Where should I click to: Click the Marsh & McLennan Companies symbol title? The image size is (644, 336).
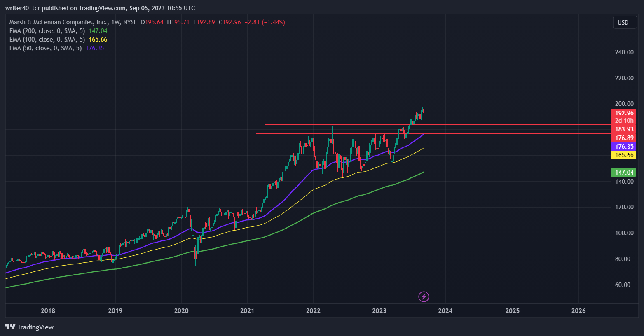click(58, 22)
